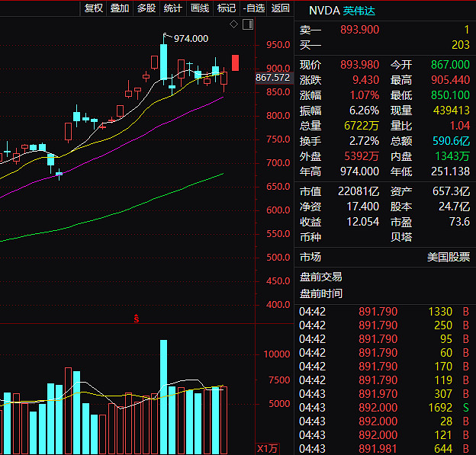Click the 涨幅 value 1.07%
The height and width of the screenshot is (455, 476).
(x=365, y=95)
